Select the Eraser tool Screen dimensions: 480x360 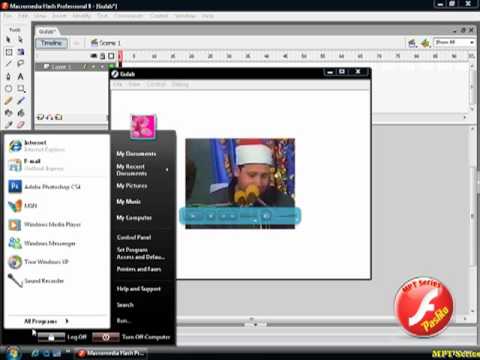(21, 125)
